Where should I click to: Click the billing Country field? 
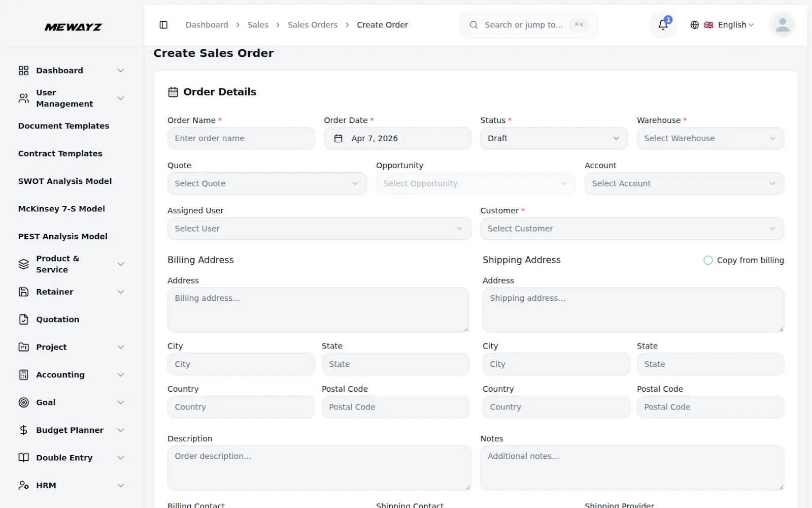coord(241,407)
